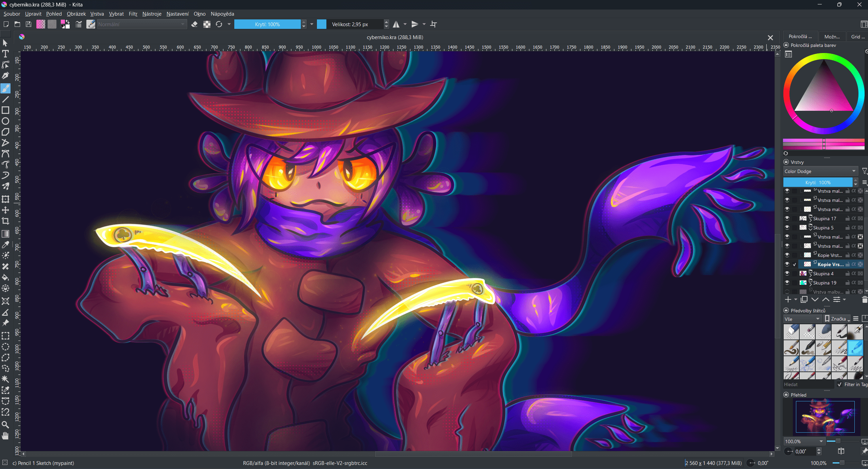Pick a color with the Color Sampler tool
This screenshot has width=868, height=469.
pos(5,244)
